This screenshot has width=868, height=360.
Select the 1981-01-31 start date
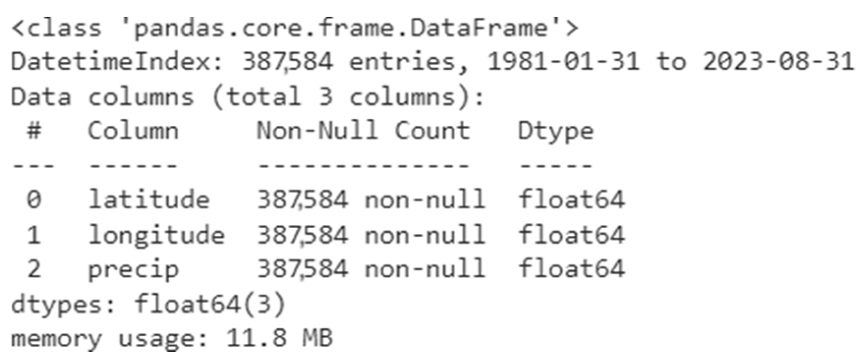point(563,62)
